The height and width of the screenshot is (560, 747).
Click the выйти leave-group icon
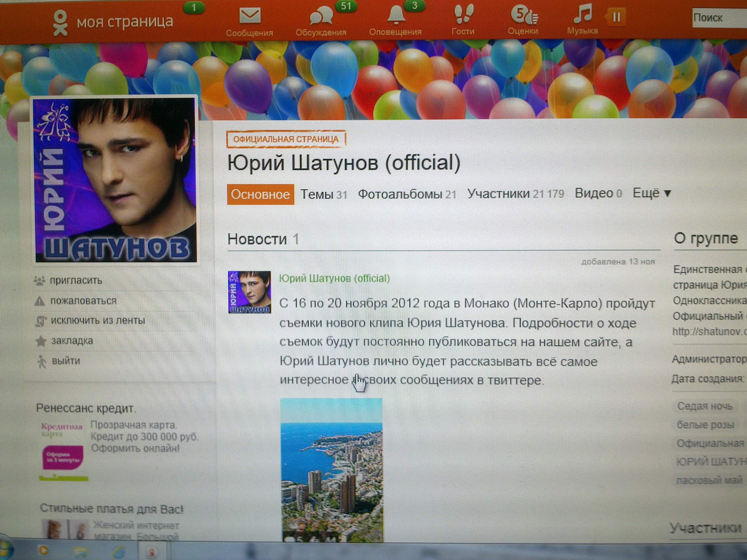pyautogui.click(x=41, y=361)
